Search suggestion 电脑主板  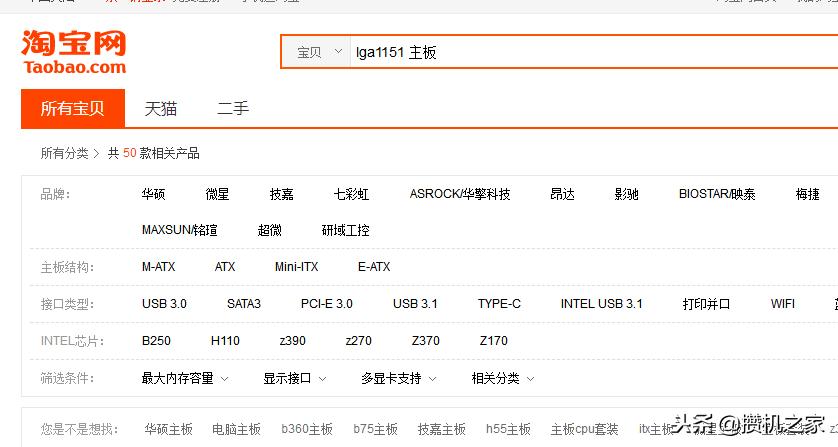tap(236, 429)
